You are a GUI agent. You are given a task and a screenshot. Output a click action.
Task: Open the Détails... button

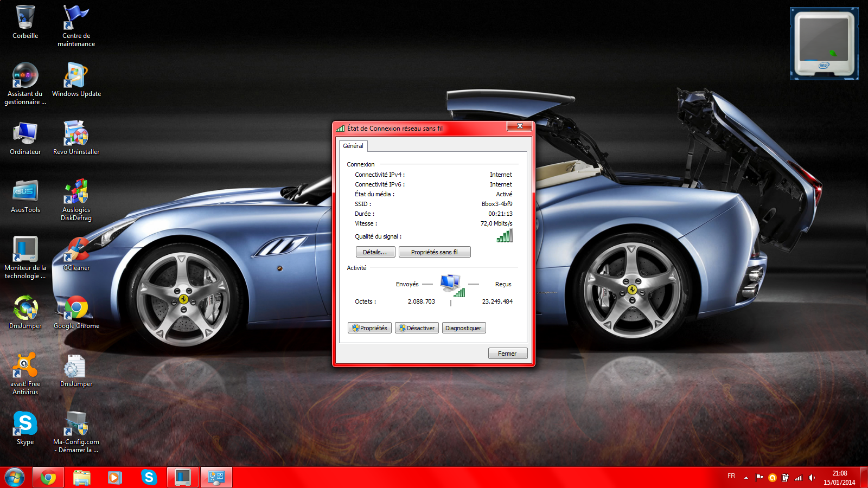375,252
